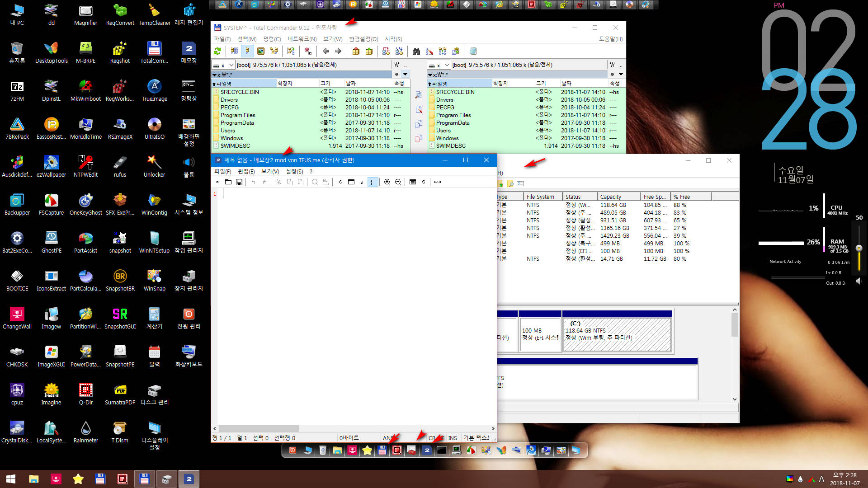868x488 pixels.
Task: Toggle the S button in Notepad2 toolbar
Action: coord(424,182)
